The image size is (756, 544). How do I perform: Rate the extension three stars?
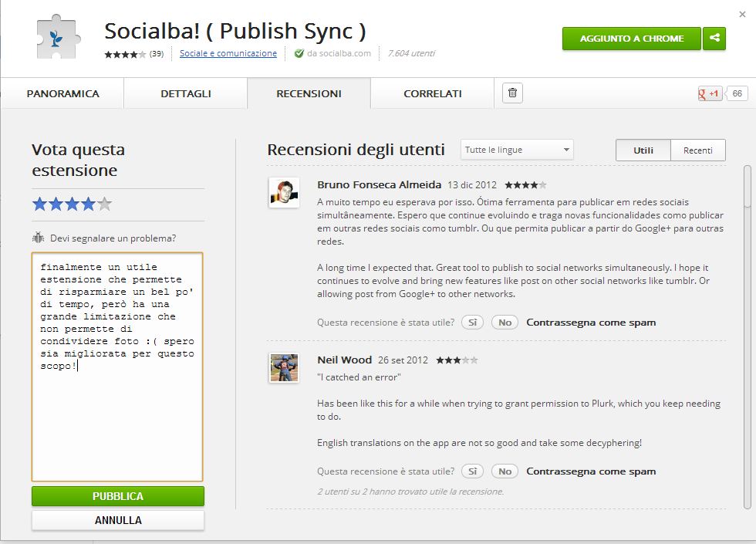(x=72, y=204)
